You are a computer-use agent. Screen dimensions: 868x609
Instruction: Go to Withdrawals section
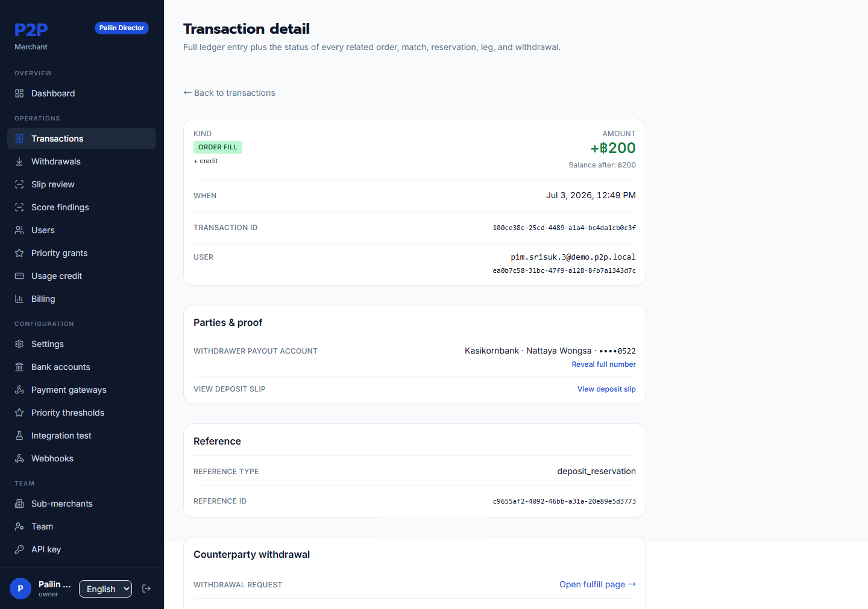tap(81, 161)
